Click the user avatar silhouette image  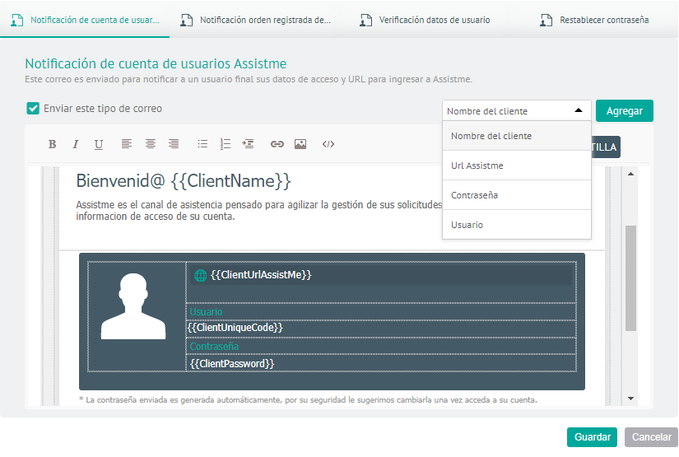[x=133, y=306]
